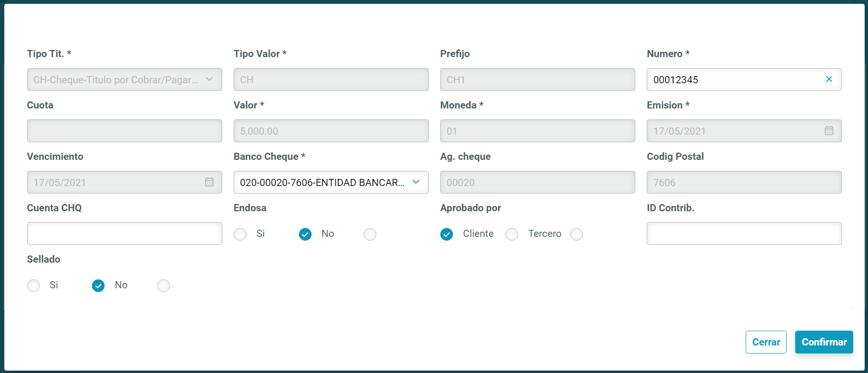This screenshot has width=868, height=373.
Task: Expand the Tipo Tit. dropdown
Action: click(x=209, y=79)
